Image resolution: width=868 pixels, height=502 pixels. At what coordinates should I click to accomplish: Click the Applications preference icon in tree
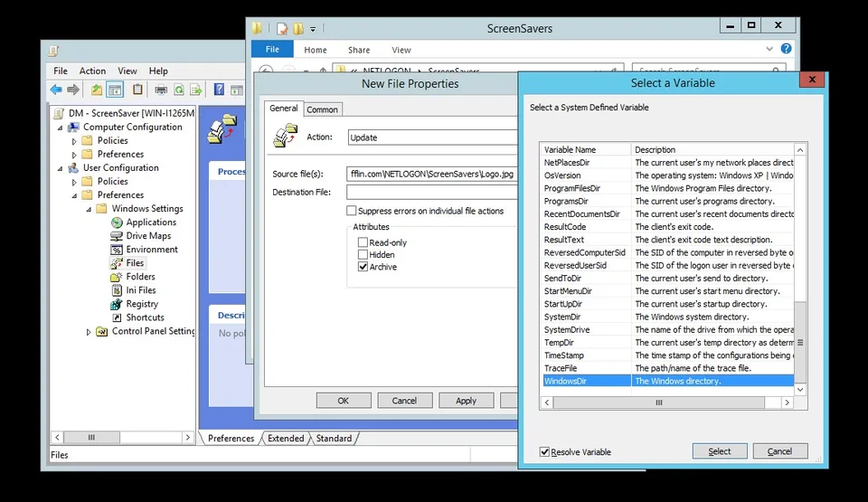117,223
